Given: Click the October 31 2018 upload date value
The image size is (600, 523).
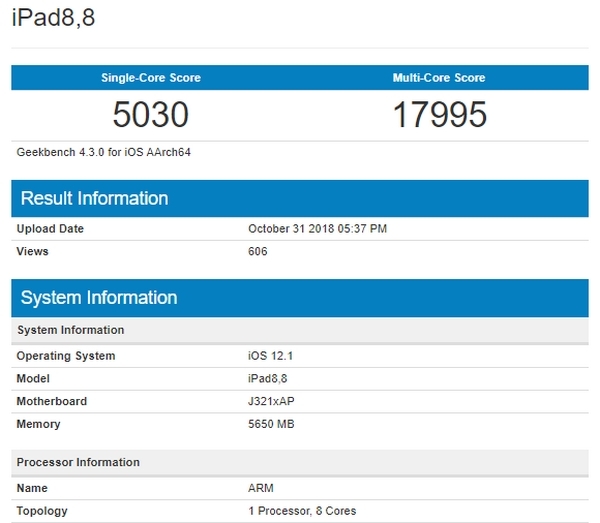Looking at the screenshot, I should click(x=317, y=229).
